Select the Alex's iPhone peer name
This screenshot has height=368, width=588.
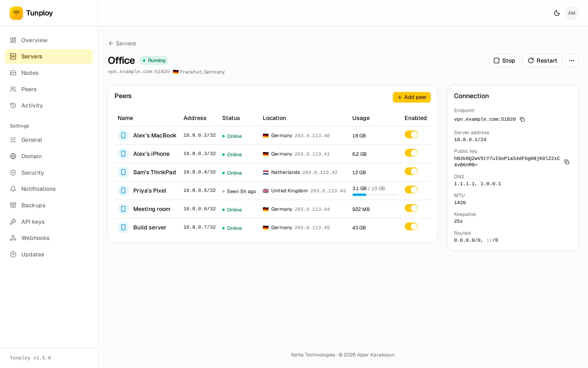[x=151, y=154]
